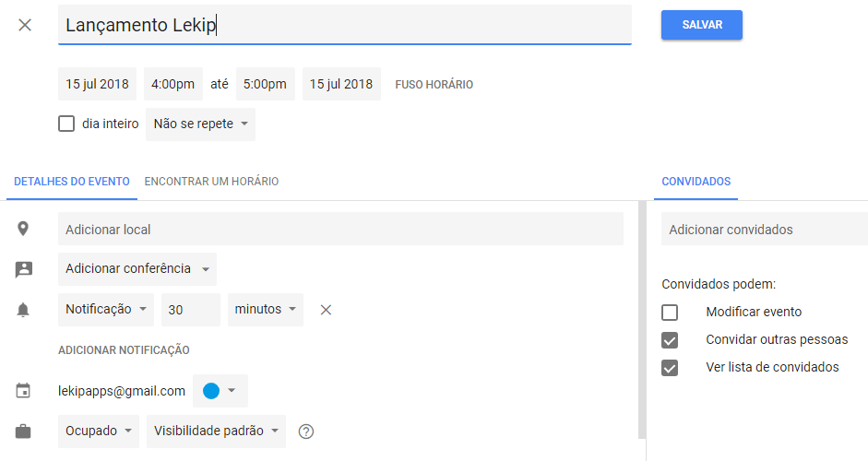Click the notification bell icon

coord(23,310)
